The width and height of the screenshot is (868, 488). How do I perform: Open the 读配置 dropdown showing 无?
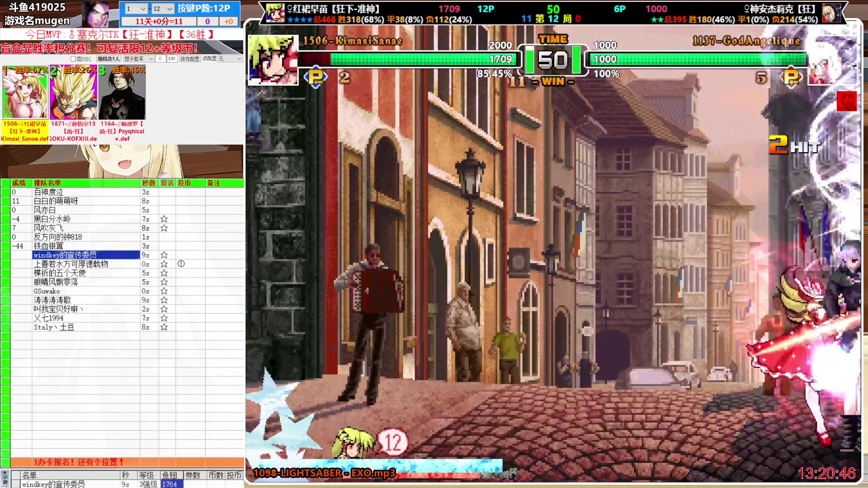230,59
